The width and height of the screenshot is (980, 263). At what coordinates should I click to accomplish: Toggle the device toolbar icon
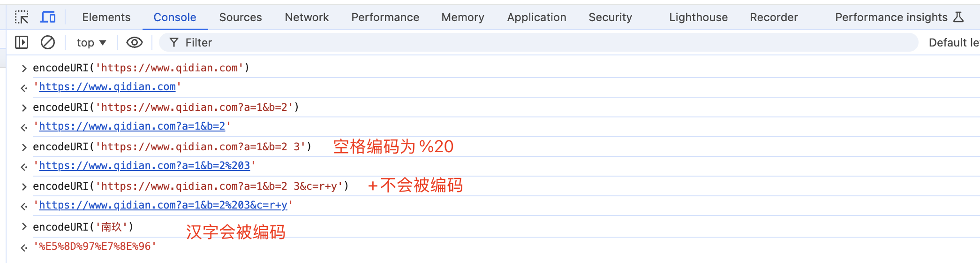(x=48, y=17)
